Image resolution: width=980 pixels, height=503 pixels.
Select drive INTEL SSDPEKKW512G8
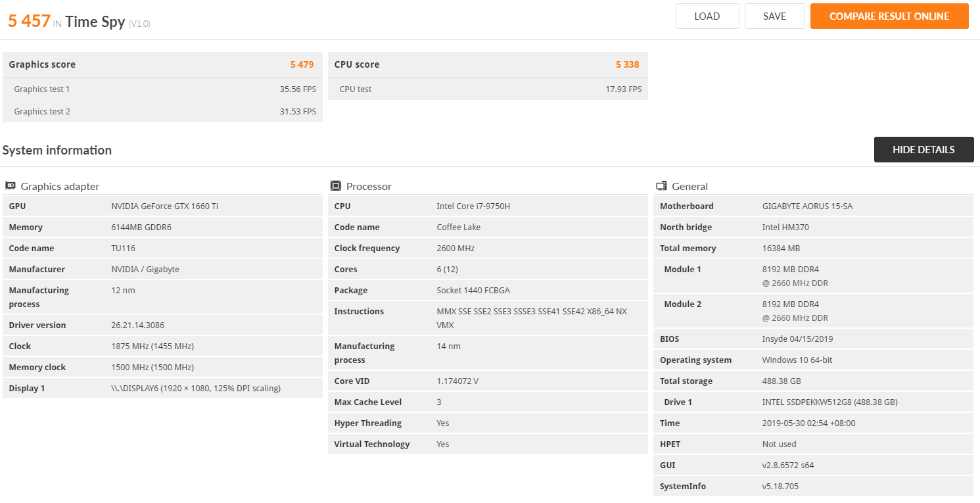click(830, 402)
